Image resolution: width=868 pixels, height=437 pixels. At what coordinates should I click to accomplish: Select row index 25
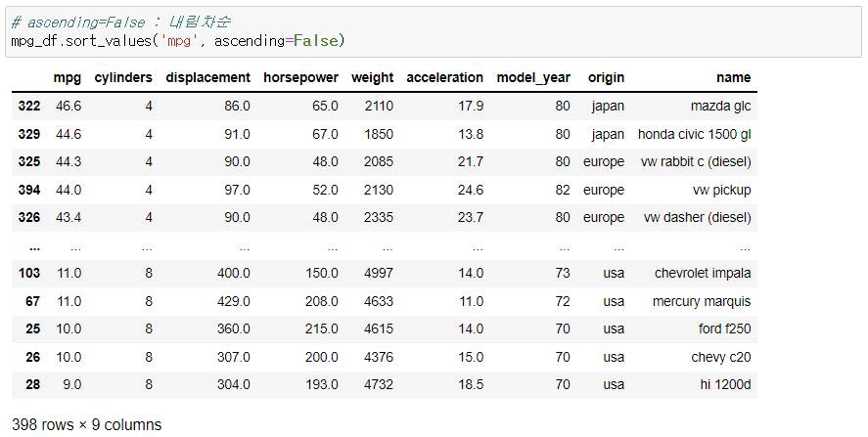click(x=32, y=329)
